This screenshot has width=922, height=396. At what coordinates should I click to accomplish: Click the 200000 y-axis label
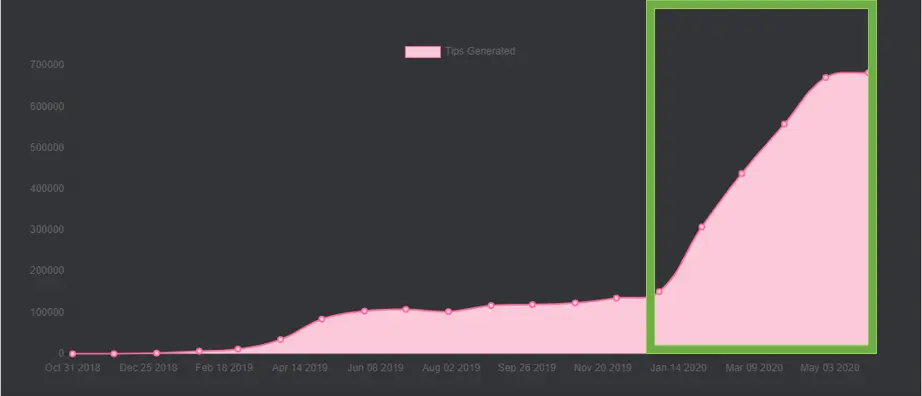[46, 271]
